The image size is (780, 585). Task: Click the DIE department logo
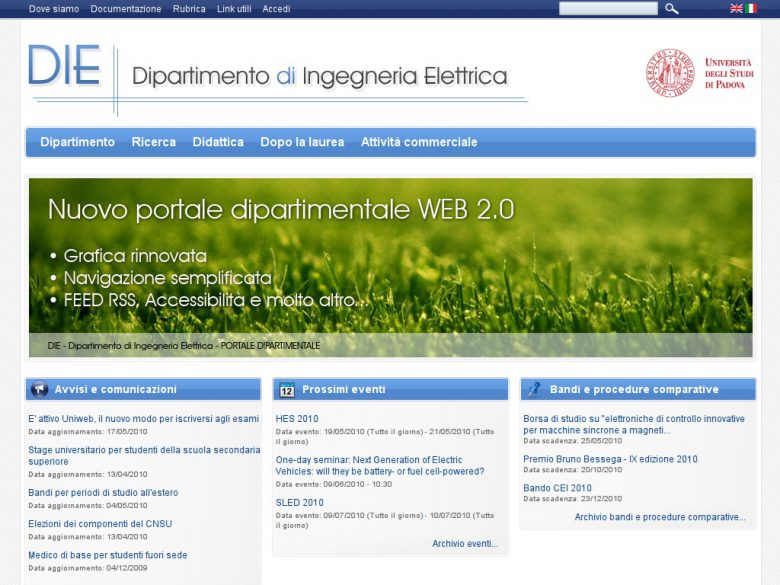[x=65, y=66]
